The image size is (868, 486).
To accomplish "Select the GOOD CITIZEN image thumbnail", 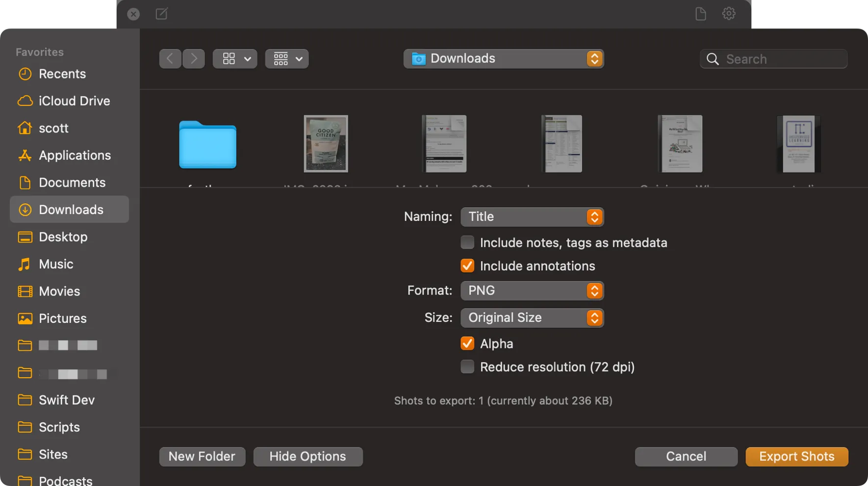I will 326,144.
